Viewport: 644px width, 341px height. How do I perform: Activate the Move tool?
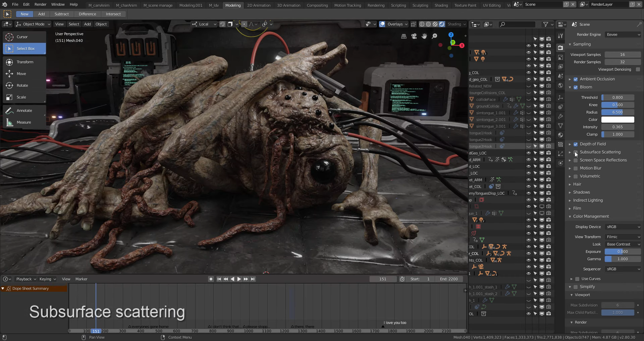pyautogui.click(x=24, y=74)
